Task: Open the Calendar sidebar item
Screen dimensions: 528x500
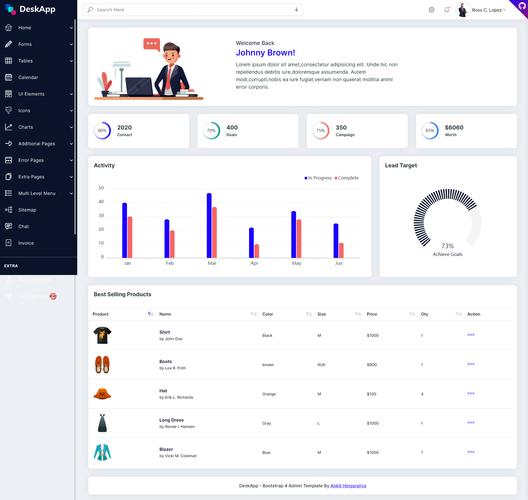Action: 37,77
